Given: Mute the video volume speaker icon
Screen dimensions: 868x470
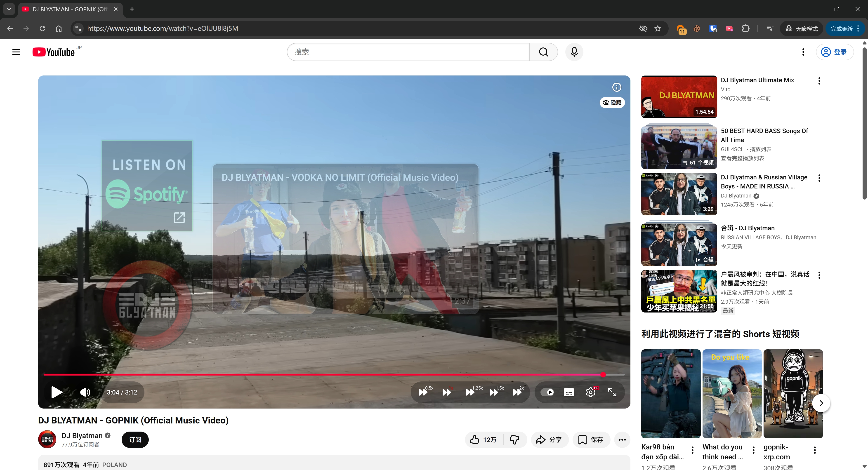Looking at the screenshot, I should (x=85, y=392).
